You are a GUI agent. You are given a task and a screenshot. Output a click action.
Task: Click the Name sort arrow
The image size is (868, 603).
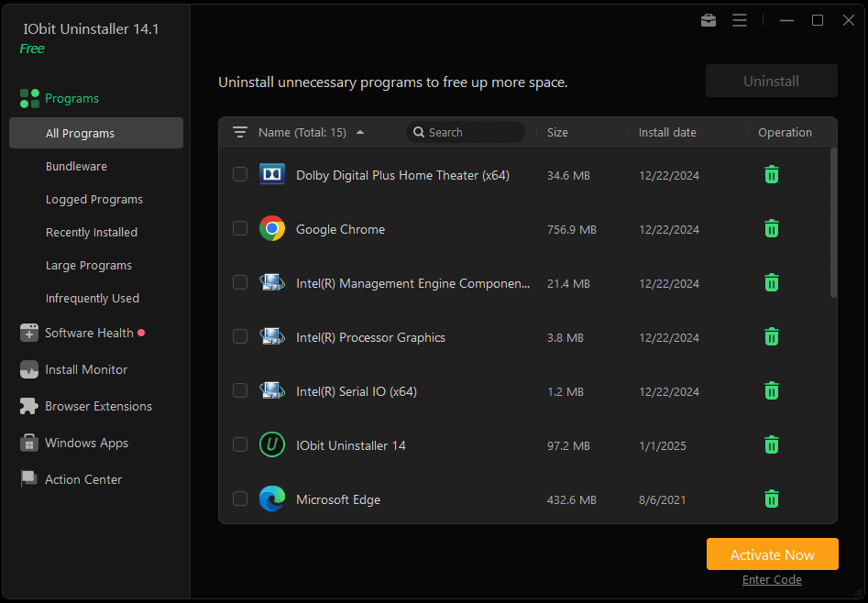[x=360, y=132]
